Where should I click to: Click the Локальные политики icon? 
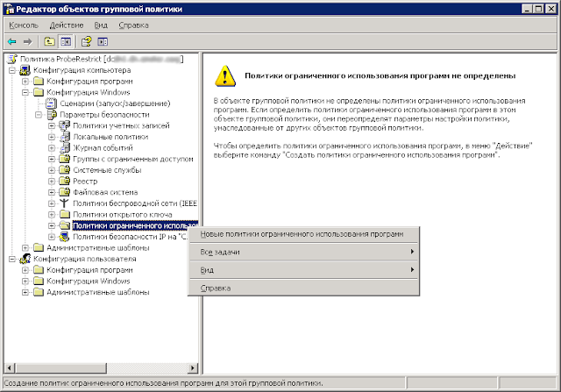pyautogui.click(x=65, y=137)
